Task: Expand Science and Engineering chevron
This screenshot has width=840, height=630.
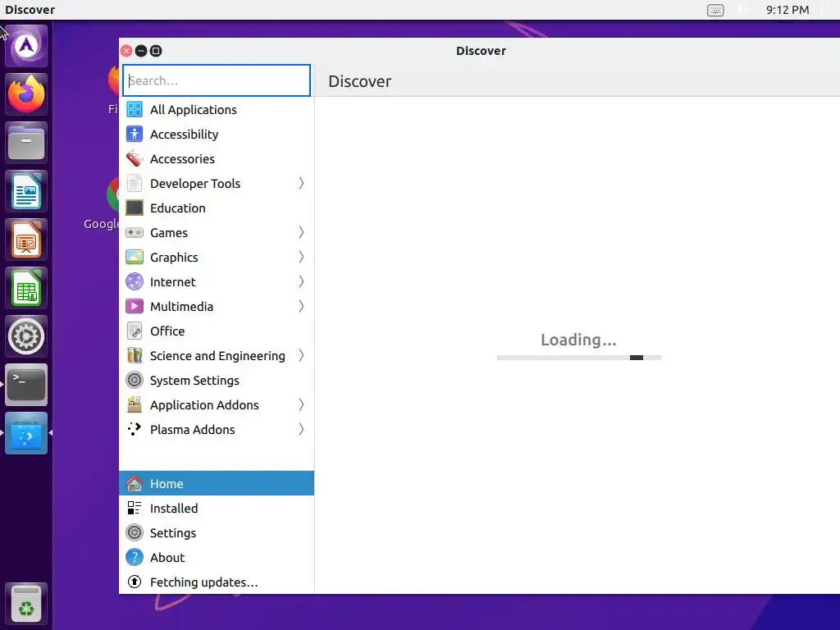Action: click(x=301, y=356)
